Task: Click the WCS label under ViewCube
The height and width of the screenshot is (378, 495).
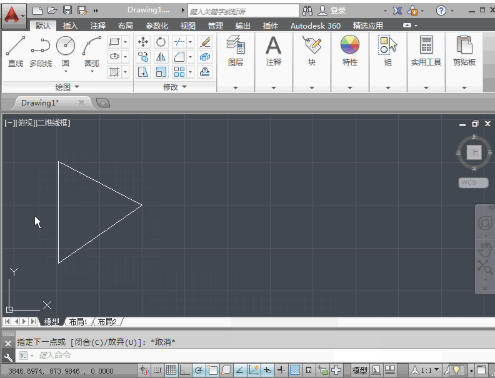Action: pos(473,183)
